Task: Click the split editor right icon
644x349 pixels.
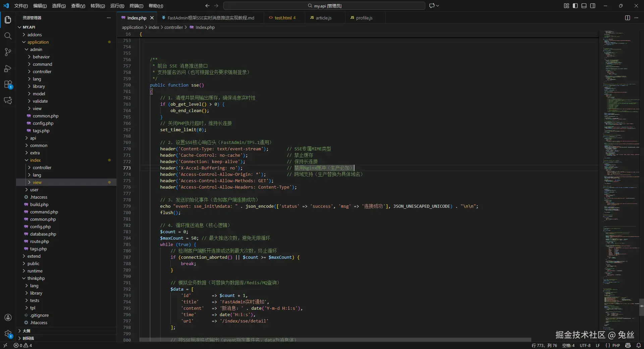Action: (627, 18)
